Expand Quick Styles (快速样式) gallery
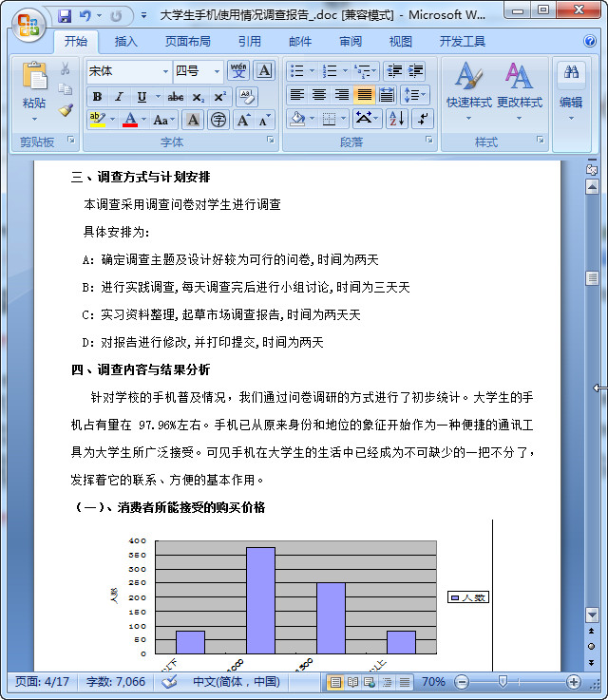Screen dimensions: 608x700 468,91
